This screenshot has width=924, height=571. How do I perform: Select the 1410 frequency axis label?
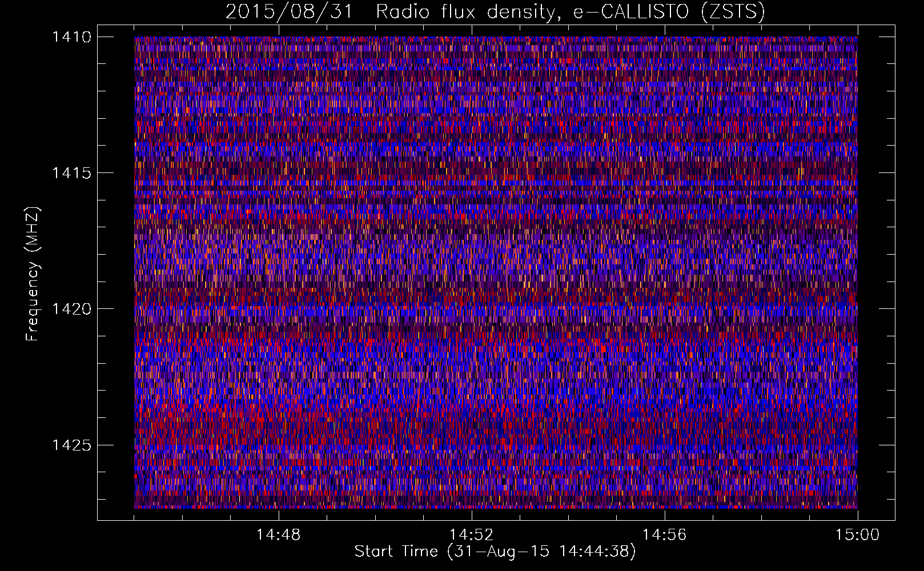(71, 37)
